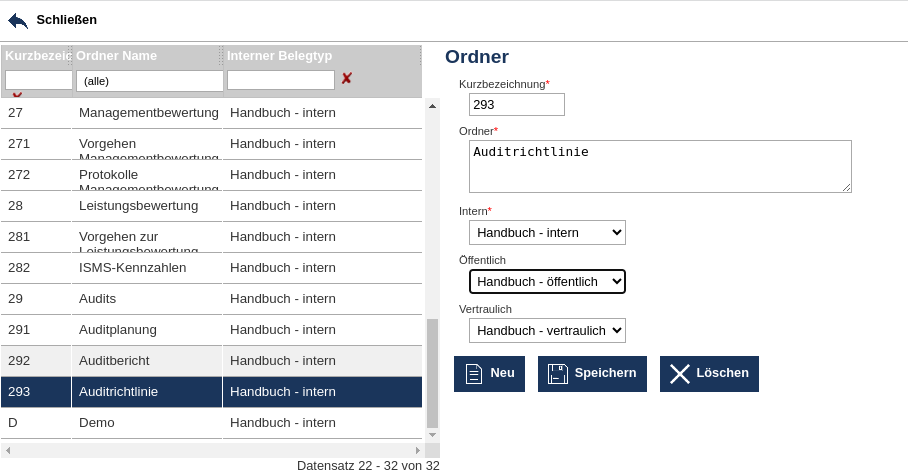Click the floppy disk Speichern icon

pos(557,374)
